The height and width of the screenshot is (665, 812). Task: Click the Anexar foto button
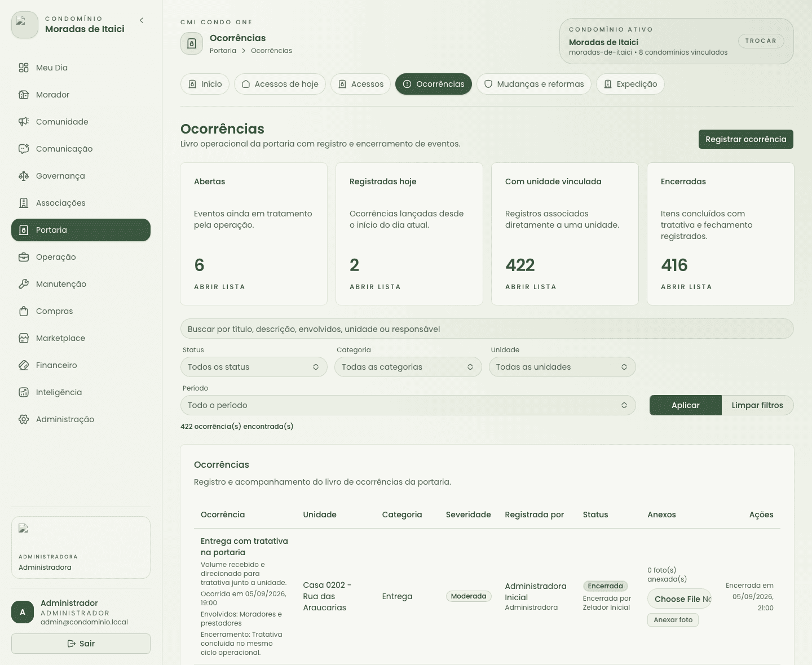point(673,620)
